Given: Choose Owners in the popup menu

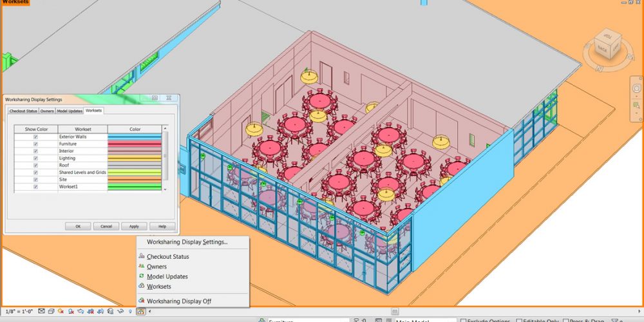Looking at the screenshot, I should [x=156, y=267].
